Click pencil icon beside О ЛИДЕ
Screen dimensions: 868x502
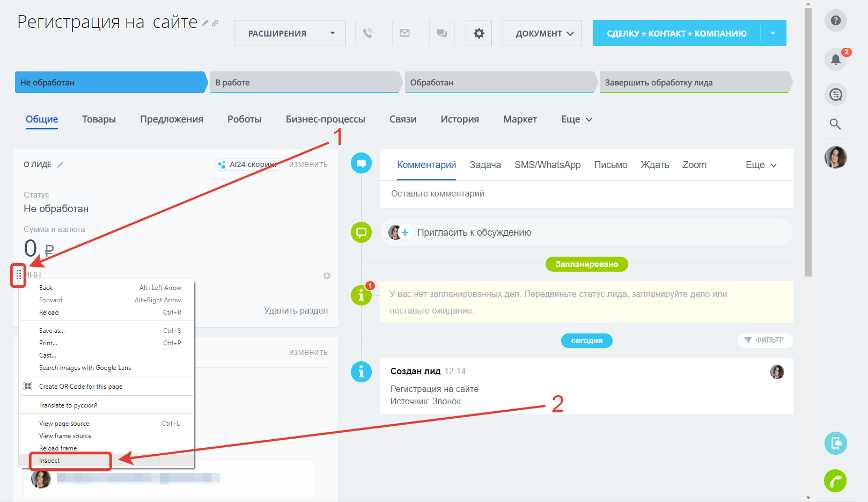coord(60,165)
